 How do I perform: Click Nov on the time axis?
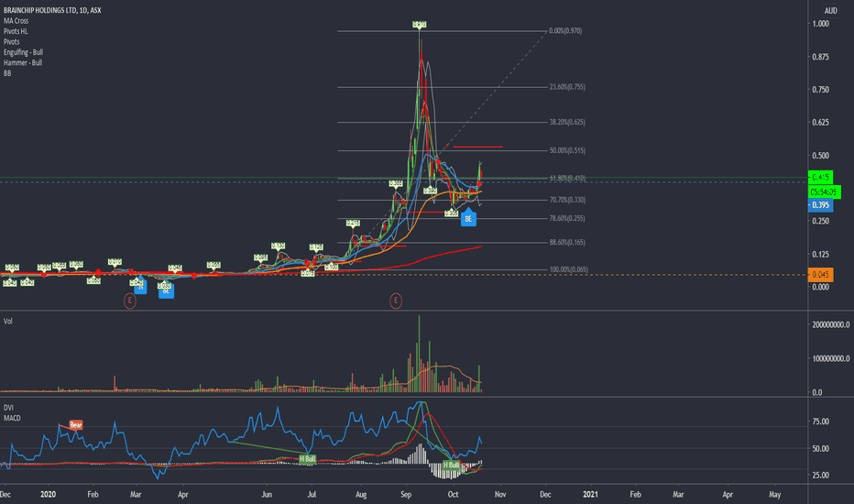coord(500,495)
